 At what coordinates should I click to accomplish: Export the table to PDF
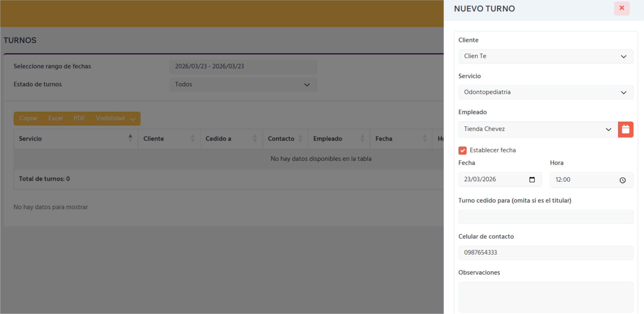(x=79, y=119)
